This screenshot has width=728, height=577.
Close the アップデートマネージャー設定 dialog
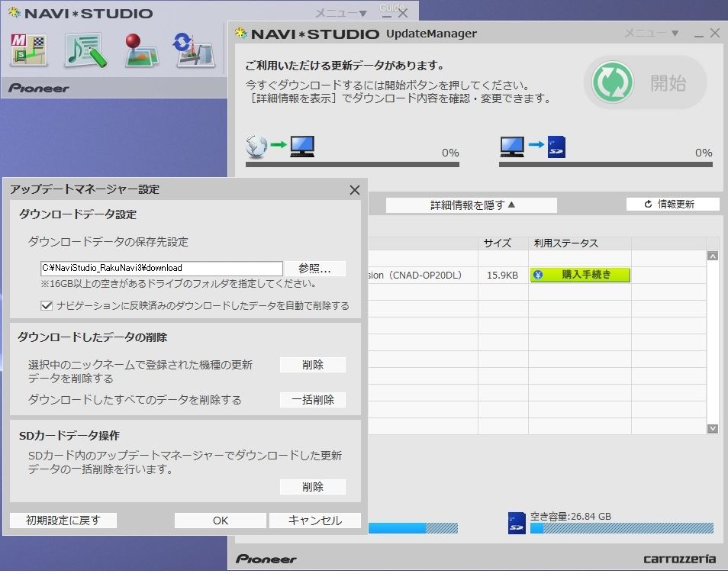[x=355, y=190]
